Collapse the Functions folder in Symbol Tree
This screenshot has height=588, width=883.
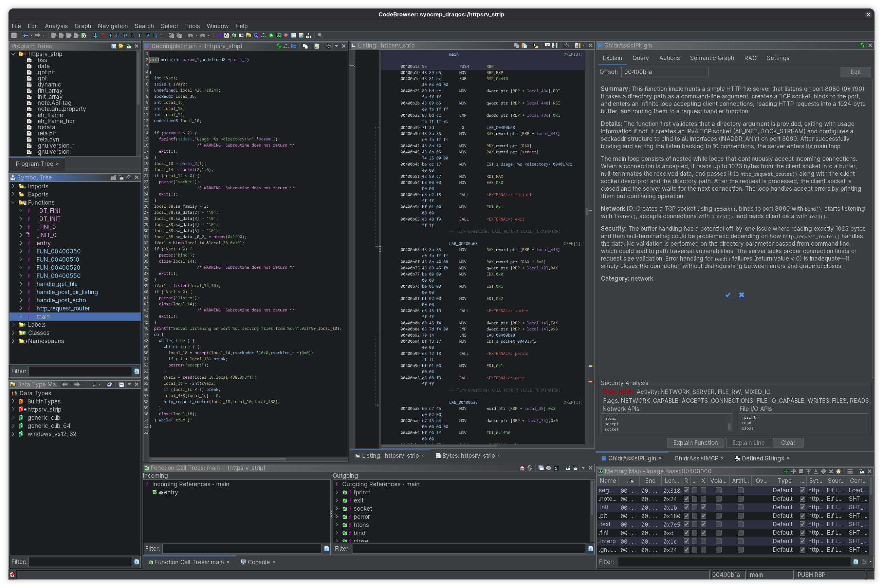tap(14, 203)
